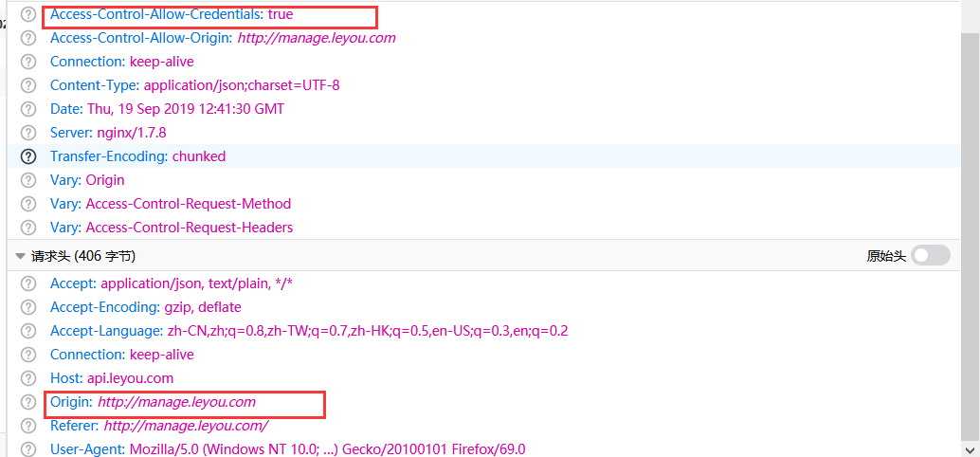Open help icon for User-Agent header
980x457 pixels.
(x=28, y=449)
